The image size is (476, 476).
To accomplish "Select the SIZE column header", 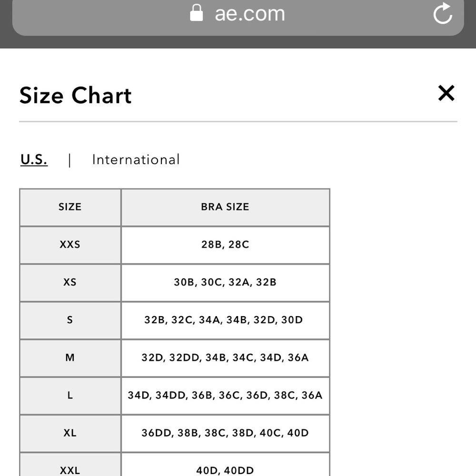I will (x=70, y=208).
